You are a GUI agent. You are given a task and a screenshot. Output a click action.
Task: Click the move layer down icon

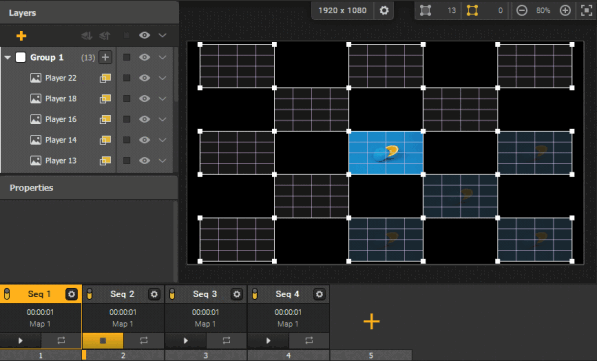(x=86, y=36)
